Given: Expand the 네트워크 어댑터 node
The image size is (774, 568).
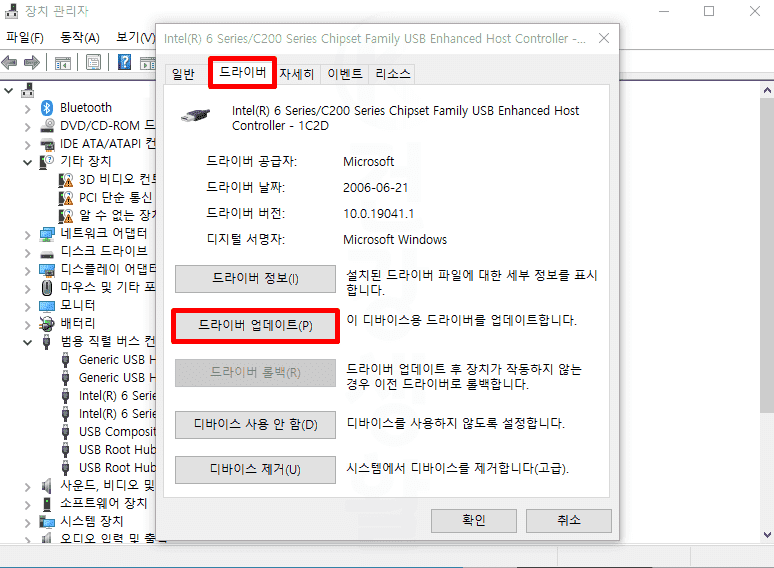Looking at the screenshot, I should tap(28, 235).
